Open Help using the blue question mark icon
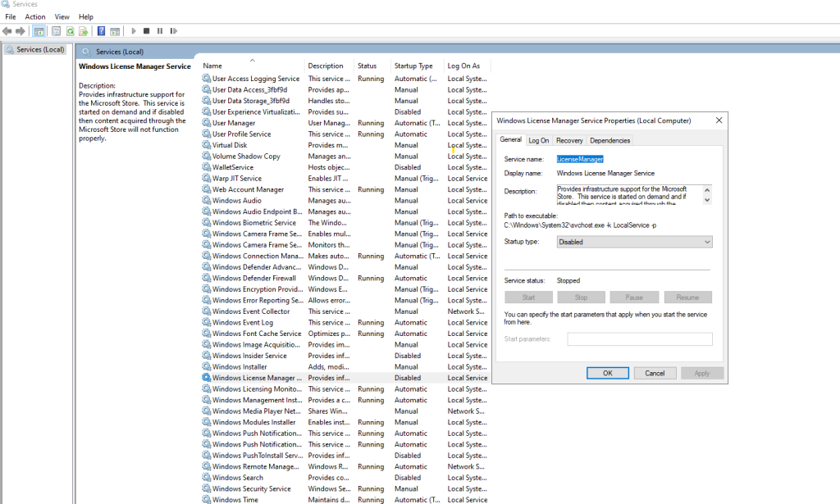 tap(100, 30)
